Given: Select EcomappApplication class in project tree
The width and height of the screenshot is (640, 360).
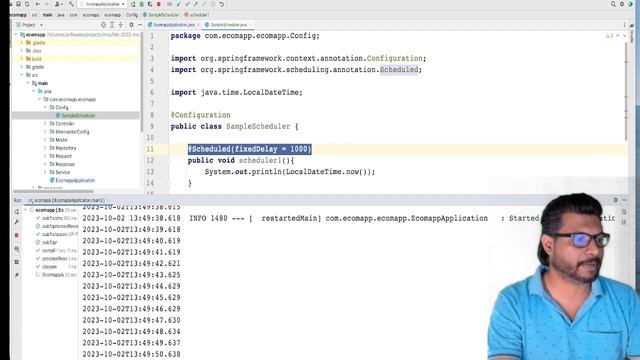Looking at the screenshot, I should click(72, 180).
